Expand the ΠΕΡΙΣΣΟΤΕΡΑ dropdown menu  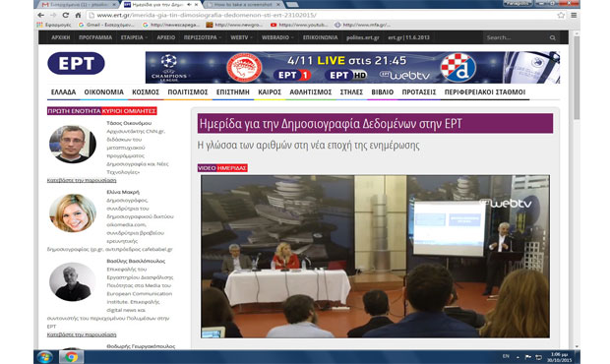tap(203, 37)
